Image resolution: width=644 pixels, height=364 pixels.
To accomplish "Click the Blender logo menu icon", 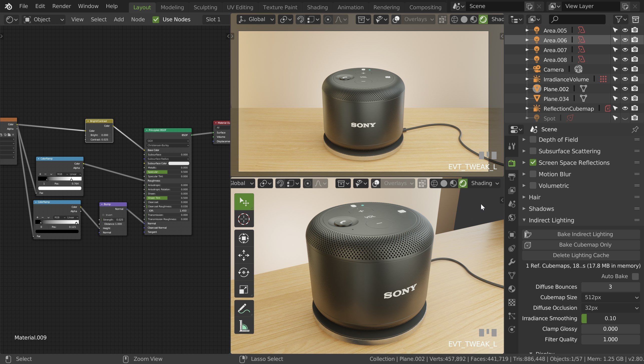I will (x=8, y=6).
